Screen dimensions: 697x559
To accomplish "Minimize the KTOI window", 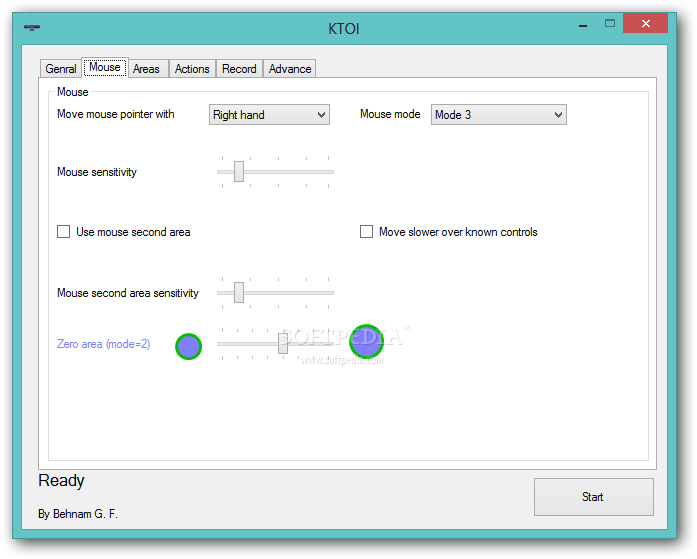I will 583,24.
